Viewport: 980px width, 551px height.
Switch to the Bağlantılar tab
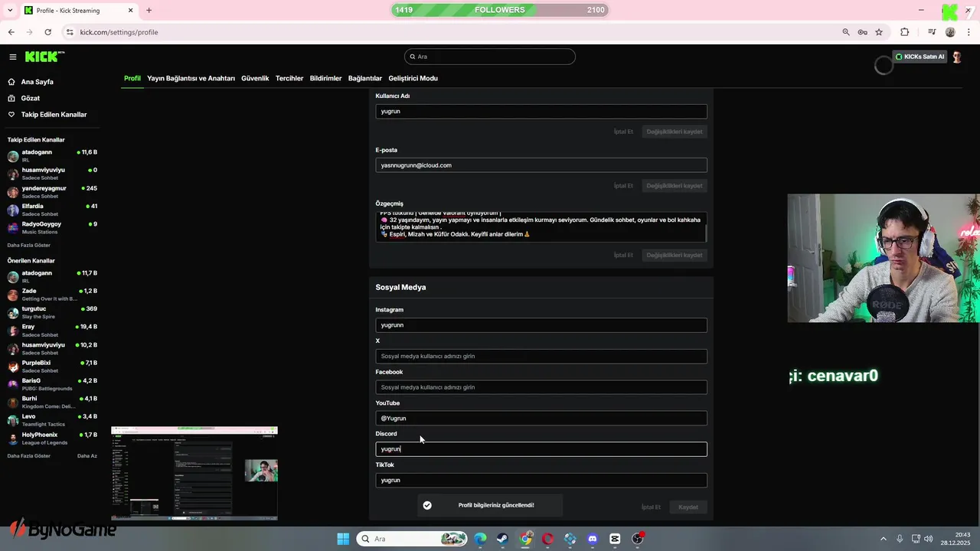365,78
